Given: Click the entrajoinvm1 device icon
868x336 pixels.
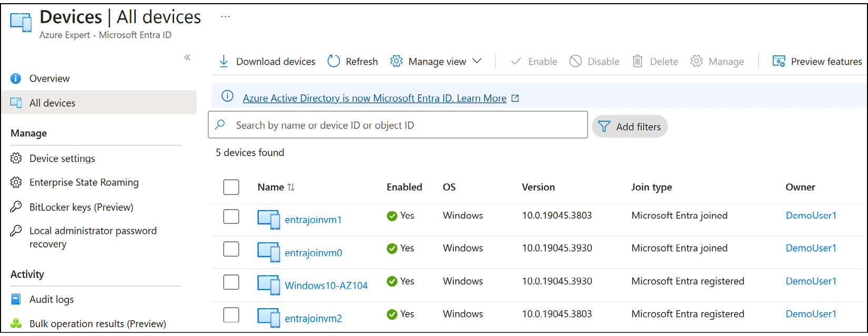Looking at the screenshot, I should [269, 219].
